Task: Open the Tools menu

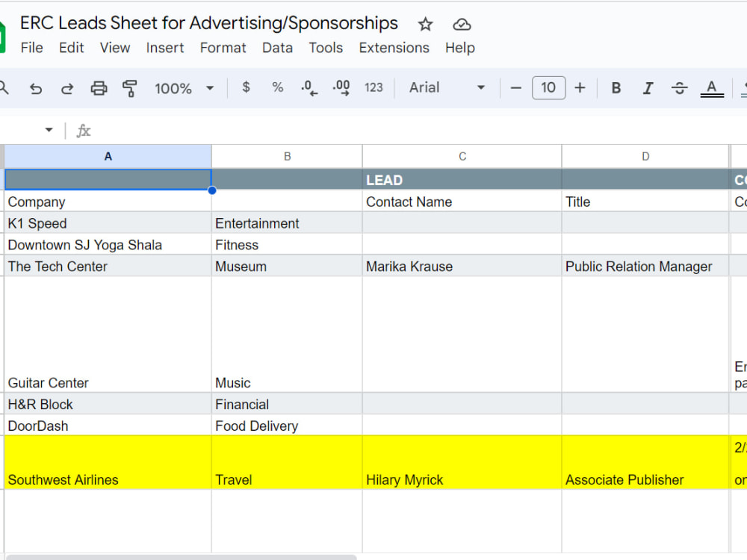Action: [326, 48]
